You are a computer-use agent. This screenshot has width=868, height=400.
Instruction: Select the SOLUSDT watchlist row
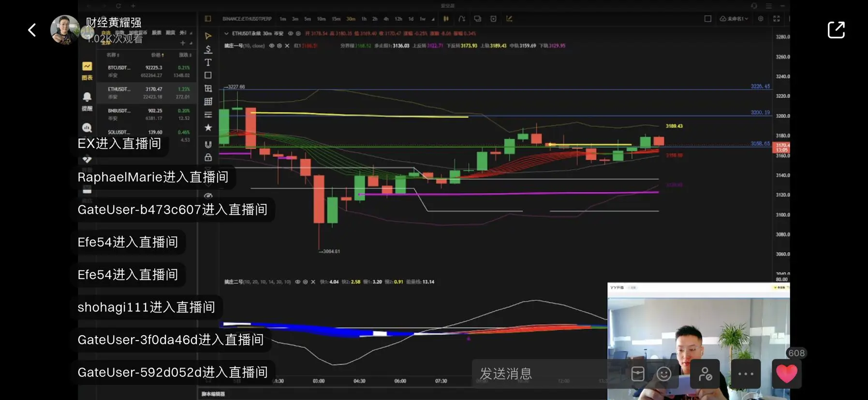[147, 135]
